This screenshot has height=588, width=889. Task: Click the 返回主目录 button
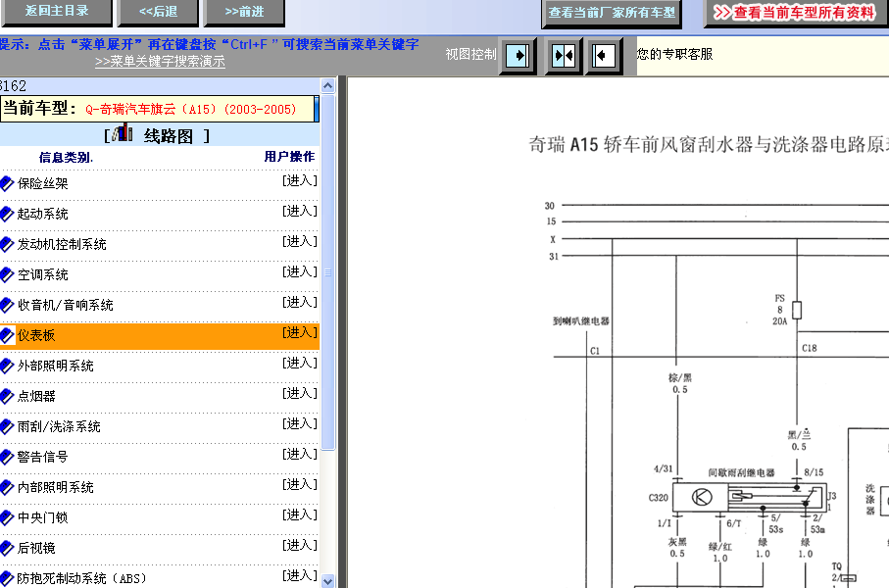(56, 12)
